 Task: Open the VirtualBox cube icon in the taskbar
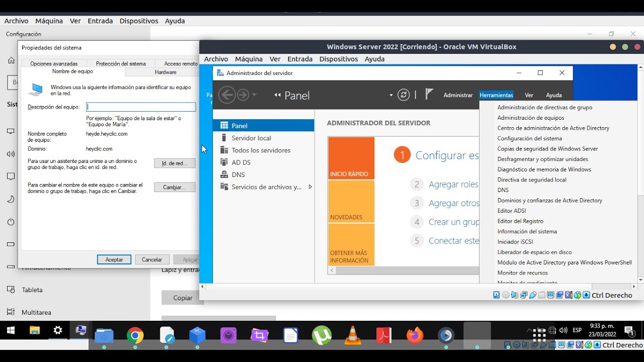click(197, 335)
